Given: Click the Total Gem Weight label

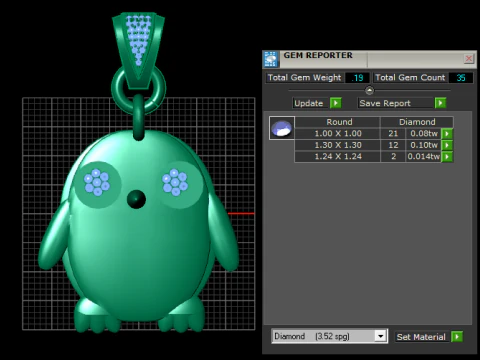Looking at the screenshot, I should (304, 78).
